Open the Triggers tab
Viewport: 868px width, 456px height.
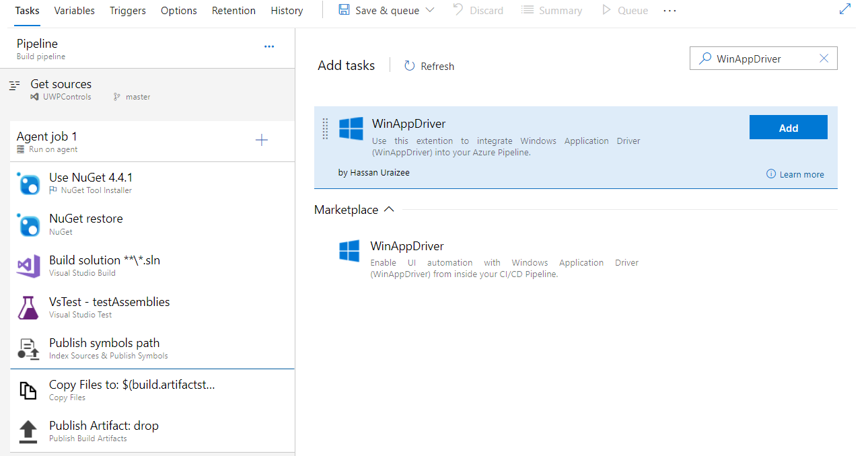(x=128, y=11)
